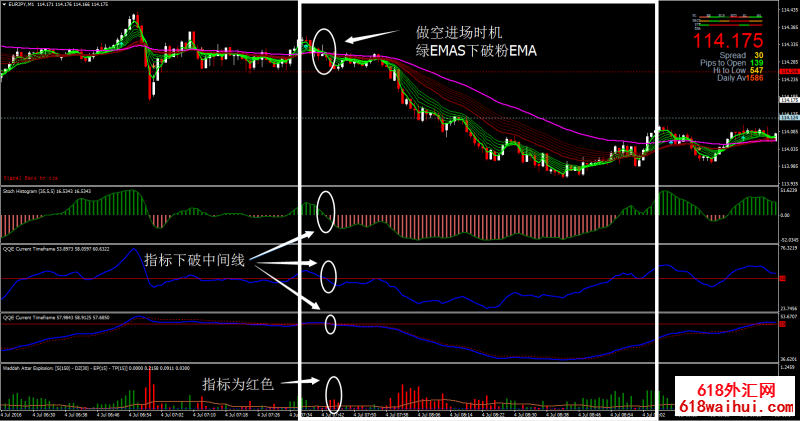The image size is (800, 421).
Task: Select the 36.6201 lower QQE scale value
Action: click(x=789, y=359)
